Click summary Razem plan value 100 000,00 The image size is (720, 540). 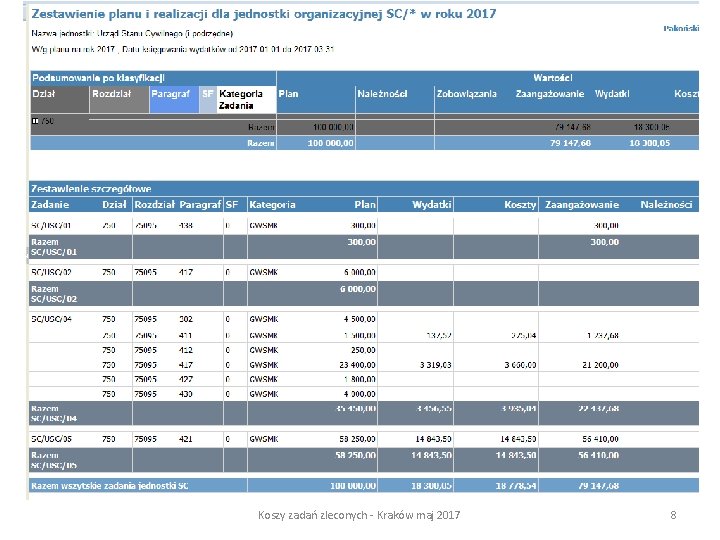pos(331,143)
